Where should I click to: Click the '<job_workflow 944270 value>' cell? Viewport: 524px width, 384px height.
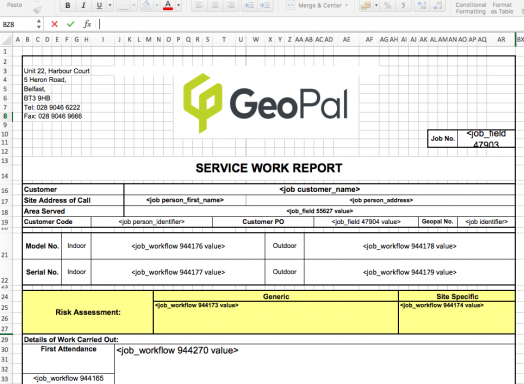pos(315,364)
